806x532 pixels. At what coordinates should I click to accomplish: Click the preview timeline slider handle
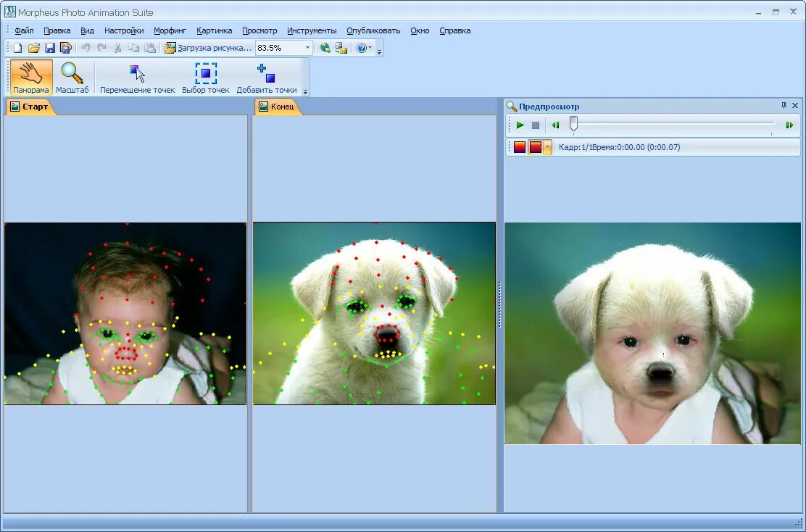(x=573, y=124)
